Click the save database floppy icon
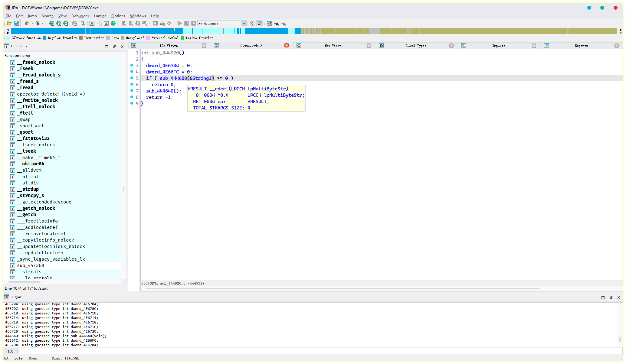 tap(16, 23)
